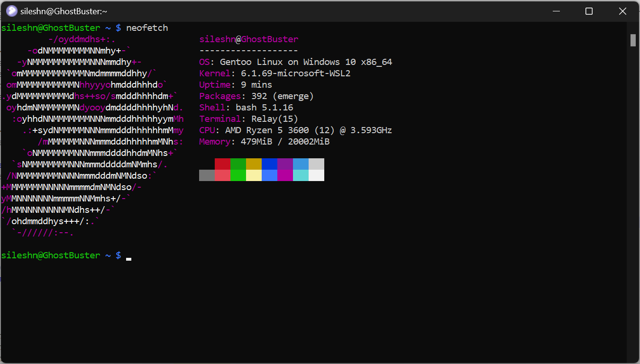The image size is (640, 364).
Task: Click the window title sileshn@GhostBuster:~
Action: point(64,11)
